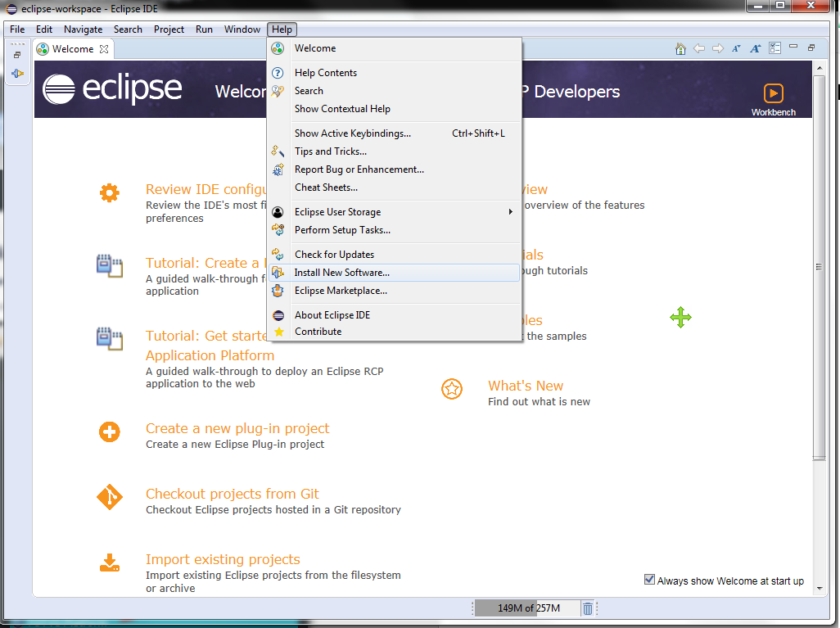Click the navigate forward arrow icon
840x628 pixels.
[x=718, y=49]
